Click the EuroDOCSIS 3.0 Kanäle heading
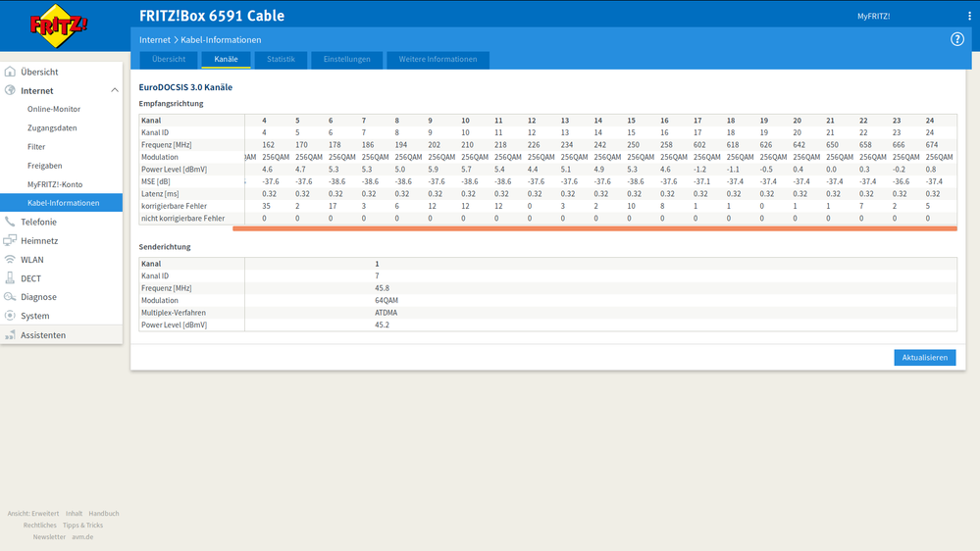Viewport: 980px width, 551px height. 185,87
